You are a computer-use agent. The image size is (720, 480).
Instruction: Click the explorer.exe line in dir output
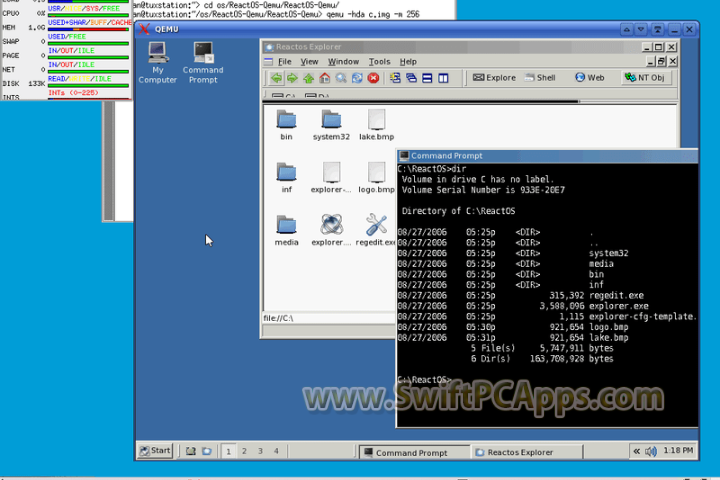pos(523,306)
